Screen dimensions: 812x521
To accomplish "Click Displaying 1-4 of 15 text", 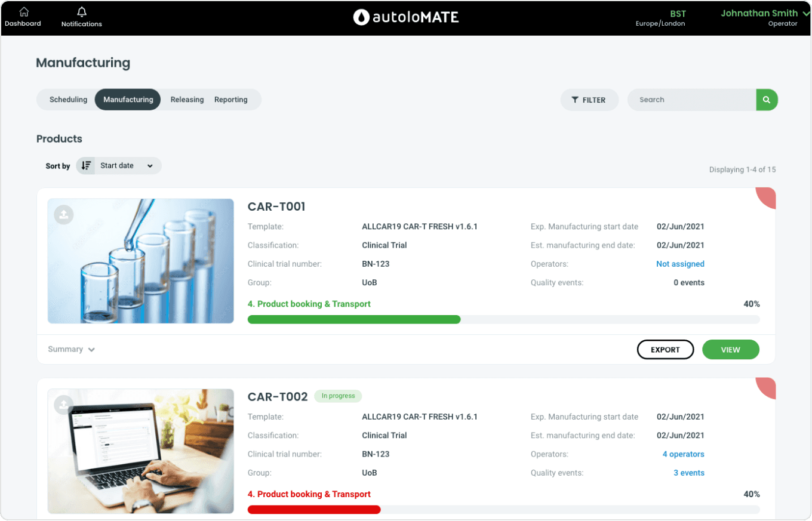I will pos(742,169).
